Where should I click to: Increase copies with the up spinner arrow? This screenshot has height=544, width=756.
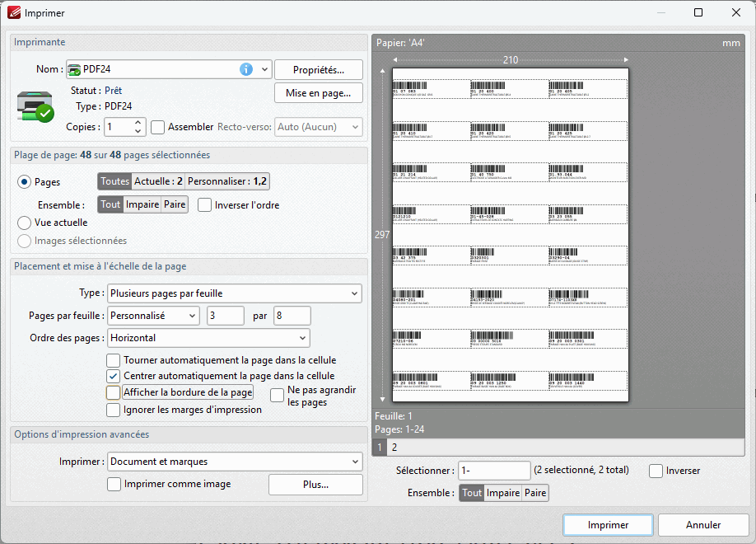[138, 122]
